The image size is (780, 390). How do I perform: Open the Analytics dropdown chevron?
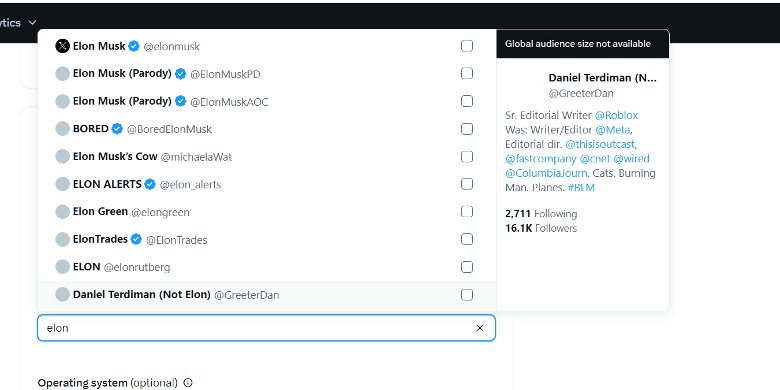[x=32, y=23]
